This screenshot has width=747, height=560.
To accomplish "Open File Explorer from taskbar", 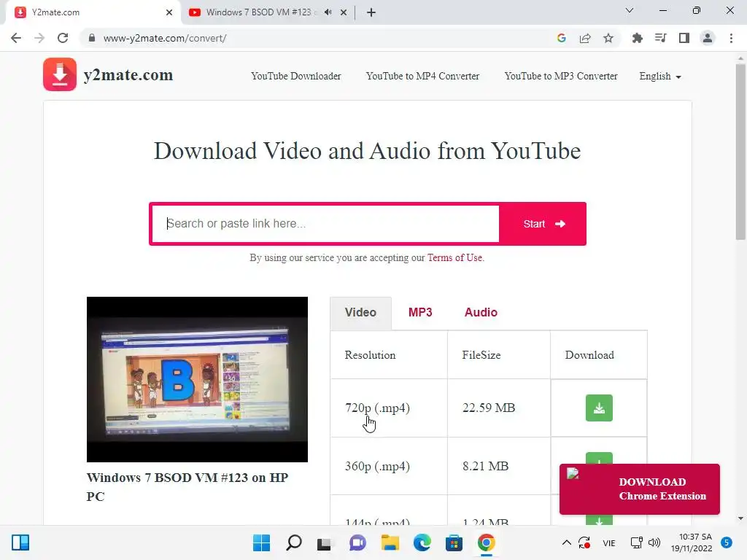I will pyautogui.click(x=390, y=542).
